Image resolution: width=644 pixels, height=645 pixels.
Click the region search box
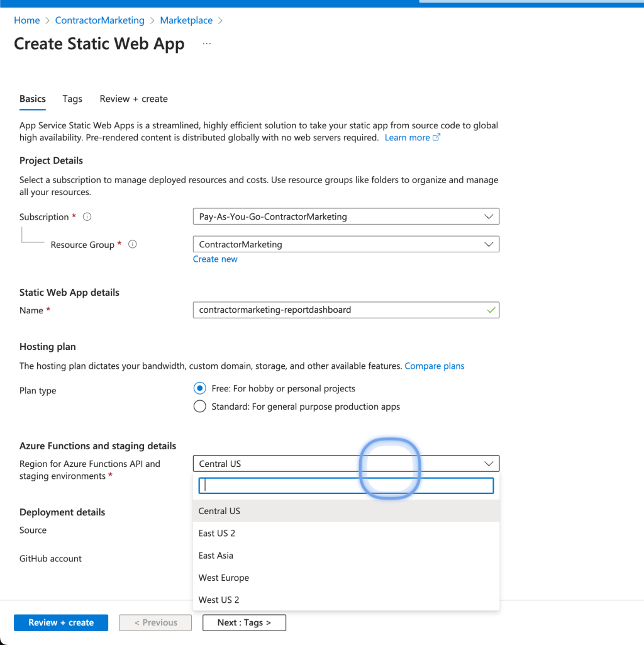point(346,485)
